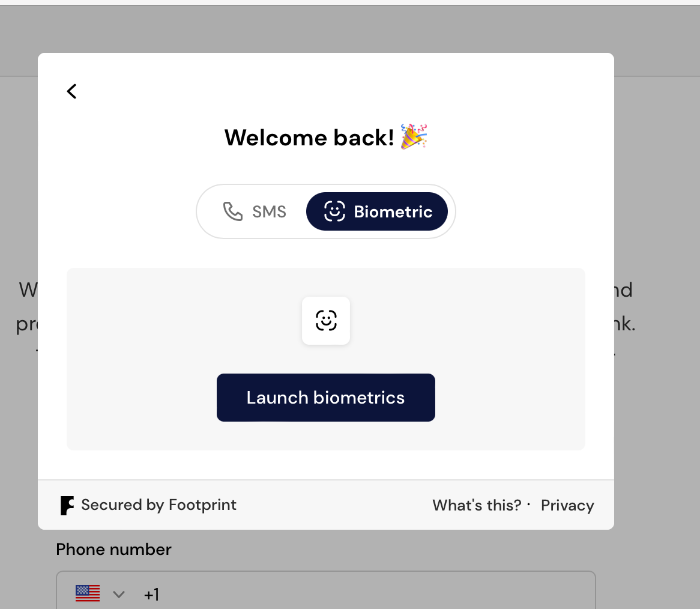Click the face icon tile above Launch biometrics
Image resolution: width=700 pixels, height=609 pixels.
[x=326, y=321]
